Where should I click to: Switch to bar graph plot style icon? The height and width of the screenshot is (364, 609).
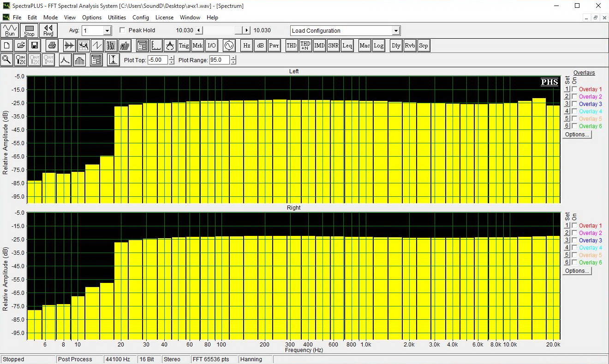pyautogui.click(x=80, y=60)
